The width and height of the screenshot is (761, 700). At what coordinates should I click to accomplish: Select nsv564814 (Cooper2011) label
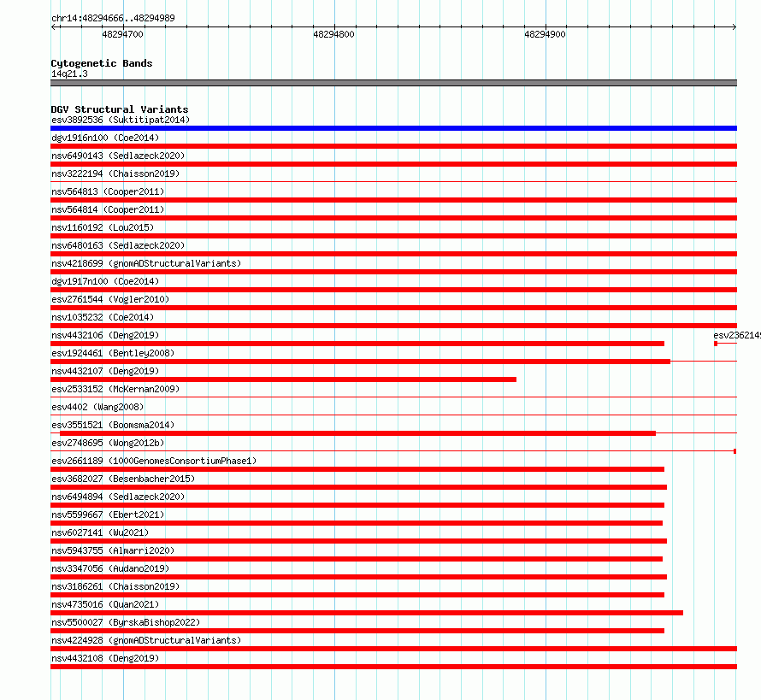click(x=108, y=209)
